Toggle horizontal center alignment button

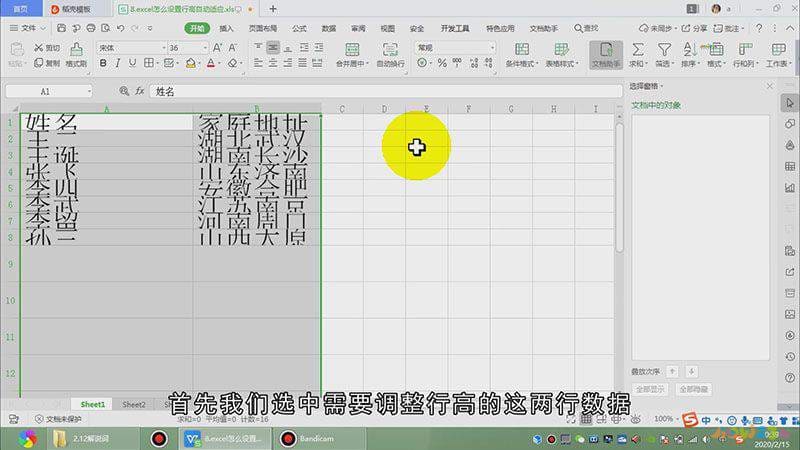click(273, 63)
